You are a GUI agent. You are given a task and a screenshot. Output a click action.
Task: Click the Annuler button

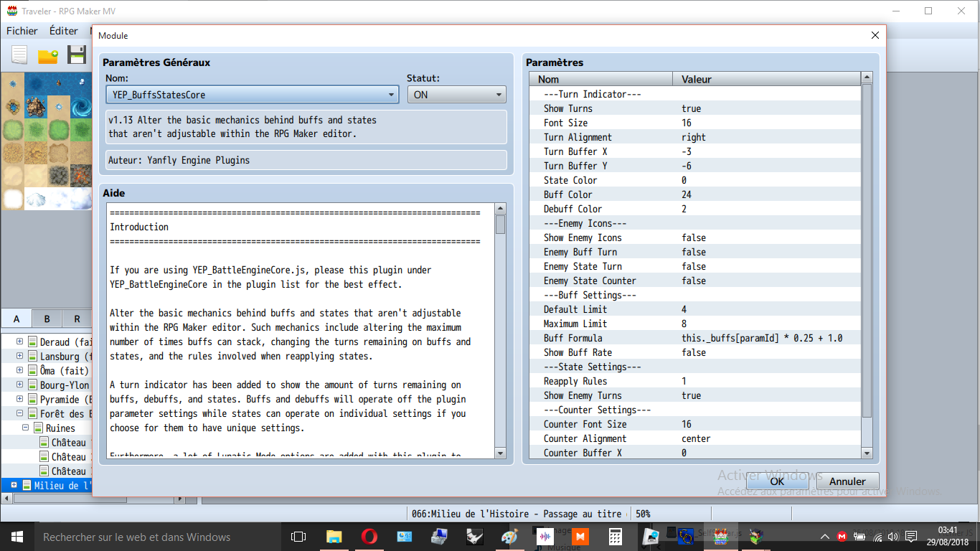coord(848,481)
